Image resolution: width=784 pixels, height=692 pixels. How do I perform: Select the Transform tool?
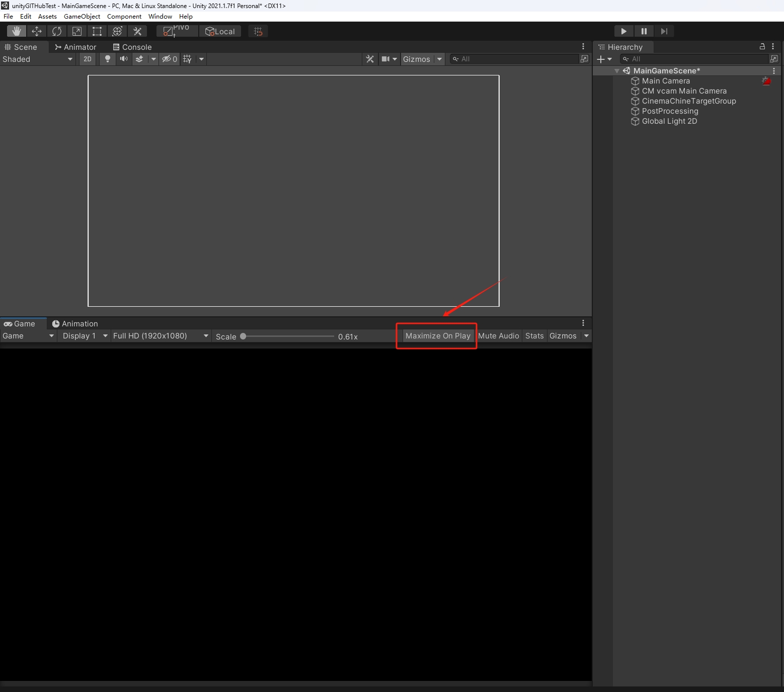117,31
